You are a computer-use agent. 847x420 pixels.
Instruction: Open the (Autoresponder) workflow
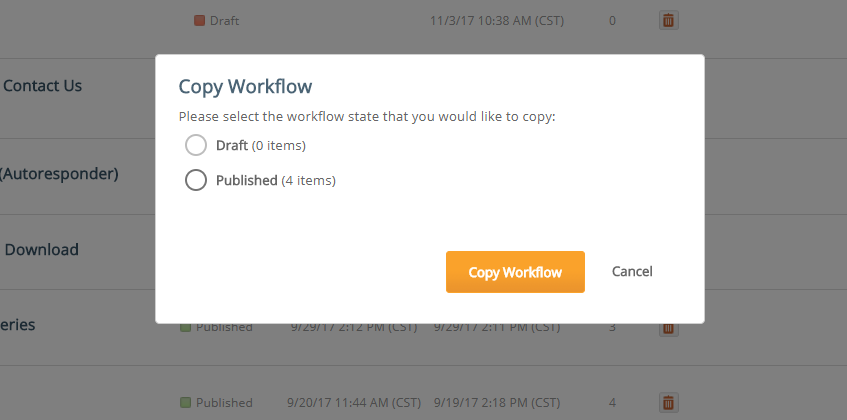tap(58, 174)
